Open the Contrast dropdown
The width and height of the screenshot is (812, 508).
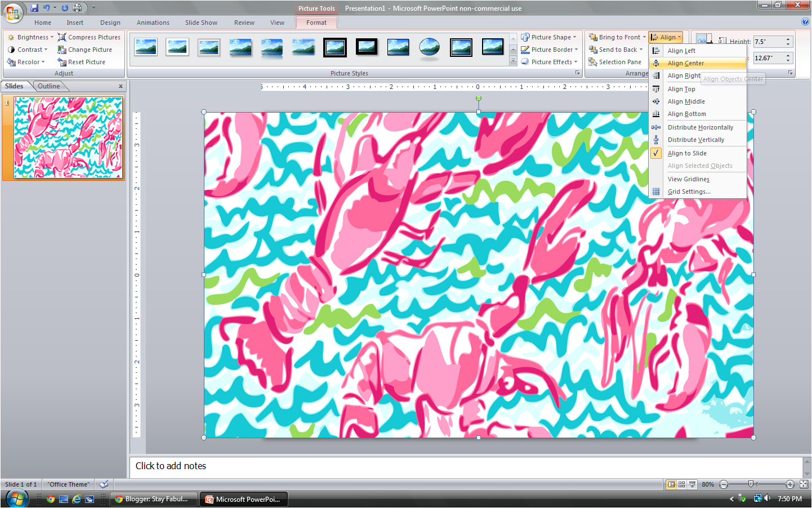[x=28, y=50]
